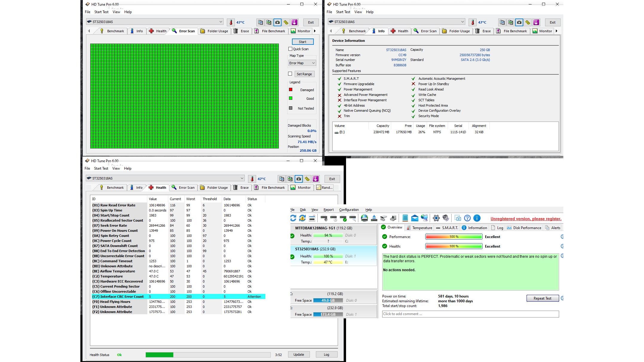Click the blue info icon in Sentinel toolbar

(x=477, y=218)
